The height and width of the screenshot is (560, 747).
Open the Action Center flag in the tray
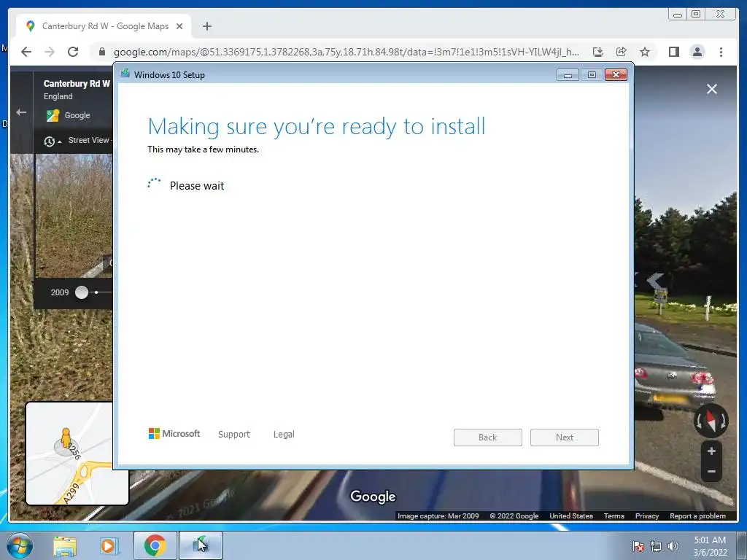coord(638,546)
